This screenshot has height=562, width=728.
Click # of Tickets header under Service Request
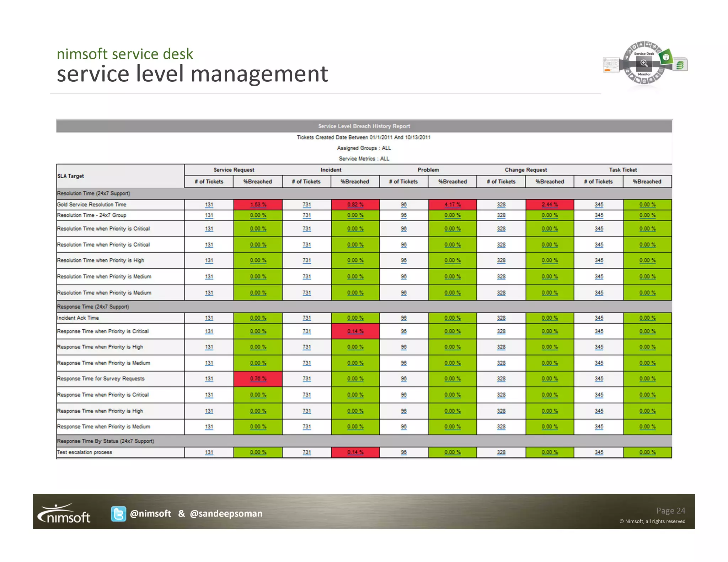point(209,182)
